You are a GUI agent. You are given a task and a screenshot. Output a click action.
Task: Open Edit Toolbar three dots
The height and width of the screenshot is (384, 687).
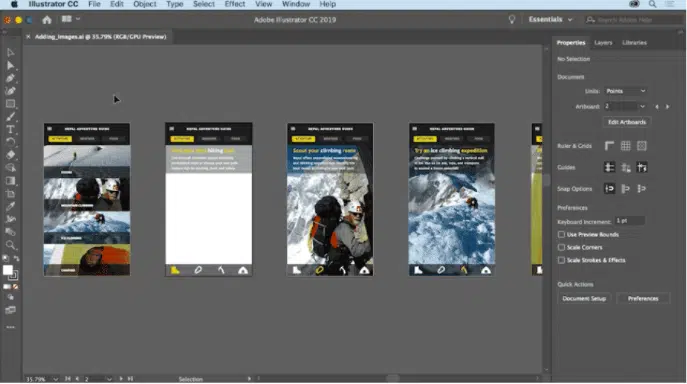pos(11,327)
